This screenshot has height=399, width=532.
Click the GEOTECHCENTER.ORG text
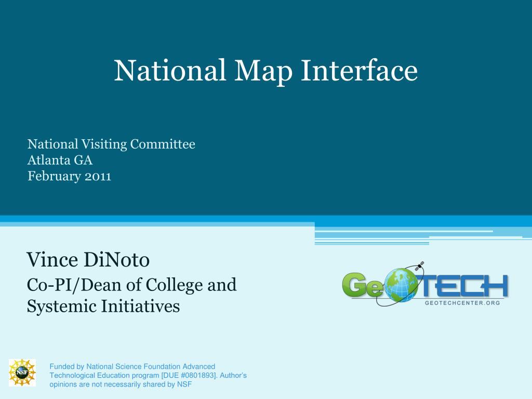[462, 303]
